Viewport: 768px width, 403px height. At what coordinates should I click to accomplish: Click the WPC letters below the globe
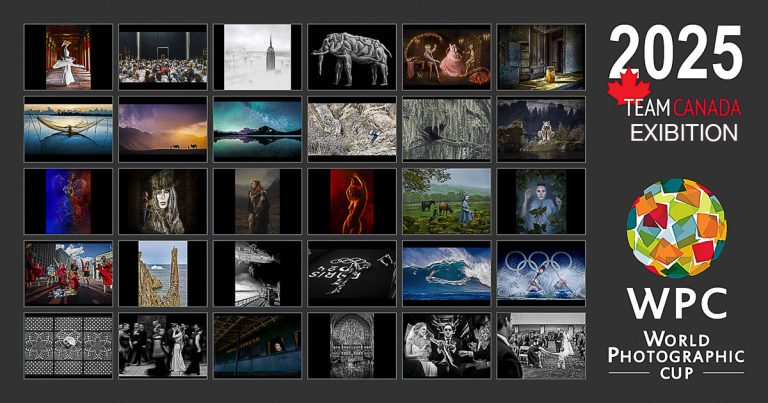pyautogui.click(x=676, y=303)
